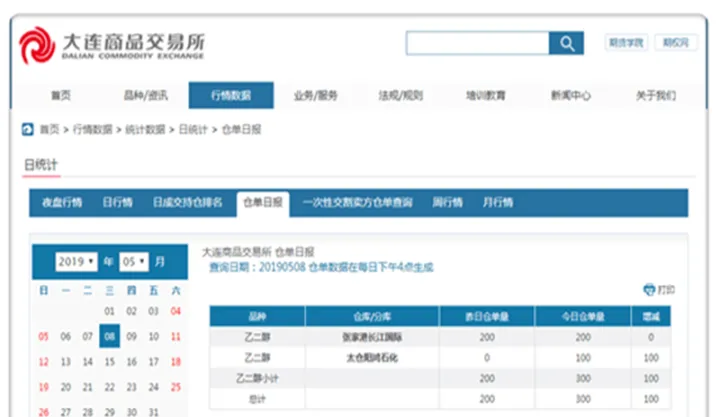The width and height of the screenshot is (720, 417).
Task: Click the 乙二醇小计 row label
Action: point(257,378)
